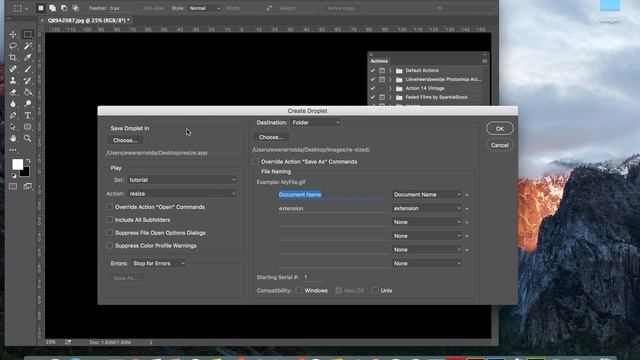Open the Set dropdown showing tutorial
This screenshot has width=640, height=360.
click(x=182, y=180)
